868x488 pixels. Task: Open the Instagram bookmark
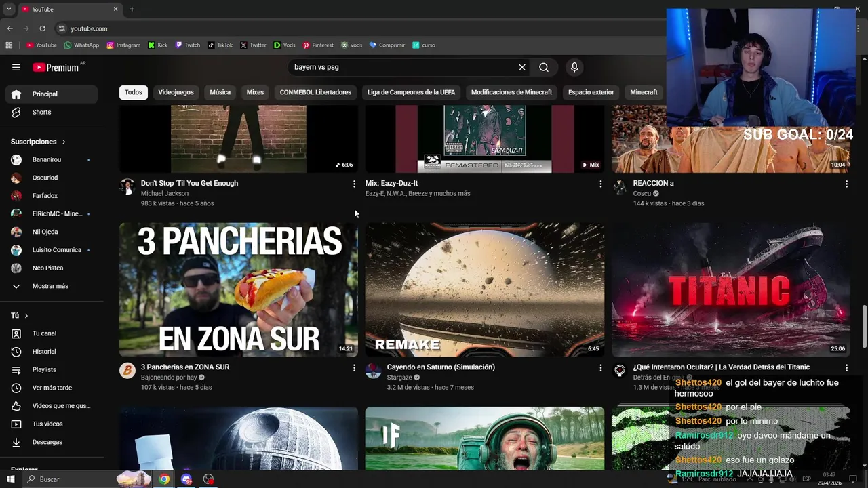[123, 45]
